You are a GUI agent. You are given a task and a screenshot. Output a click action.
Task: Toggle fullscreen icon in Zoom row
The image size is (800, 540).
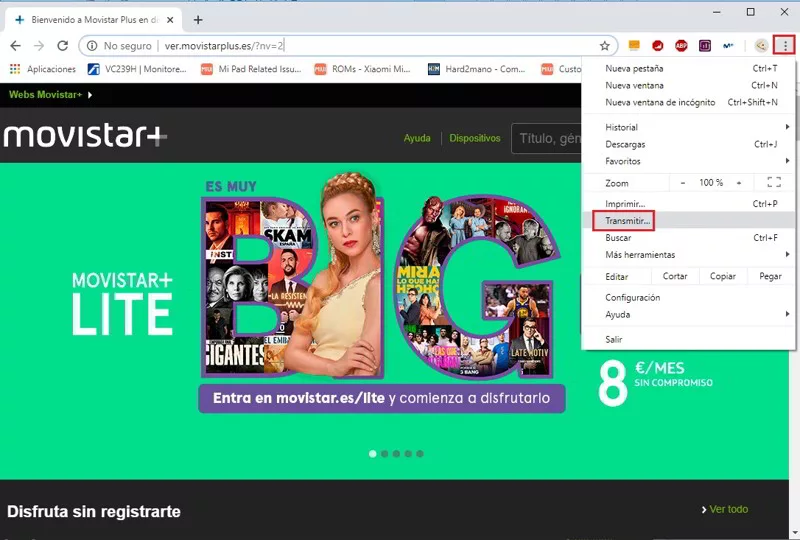point(773,183)
